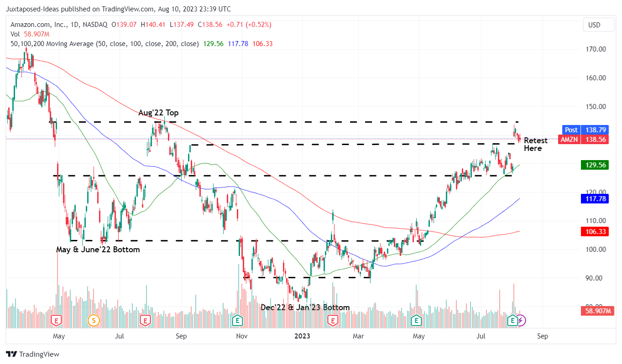
Task: Select the blue 117.78 axis price tag
Action: [x=595, y=198]
